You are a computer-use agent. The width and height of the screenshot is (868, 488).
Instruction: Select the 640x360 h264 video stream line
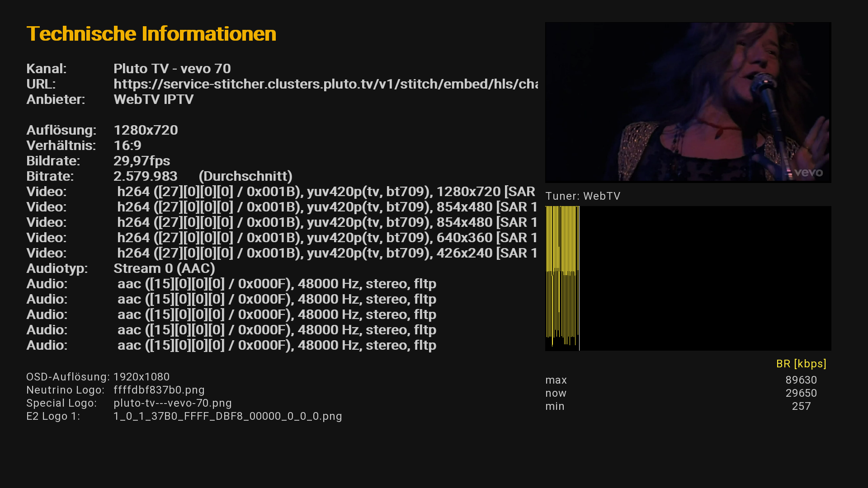pos(325,238)
